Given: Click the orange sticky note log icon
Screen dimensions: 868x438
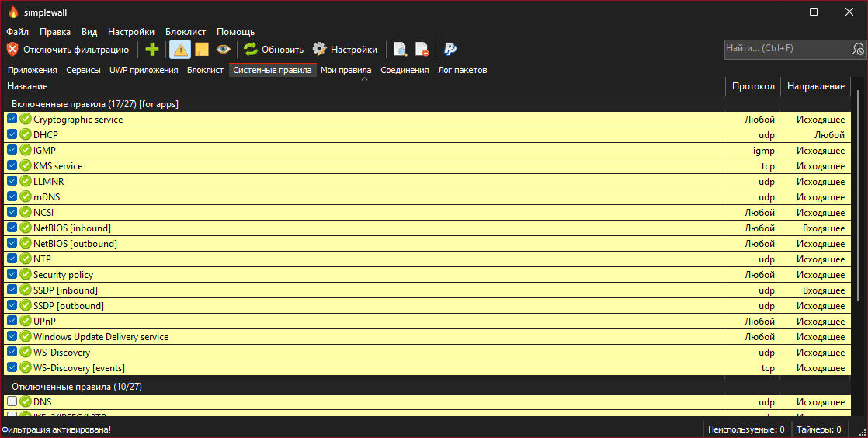Looking at the screenshot, I should pos(202,49).
